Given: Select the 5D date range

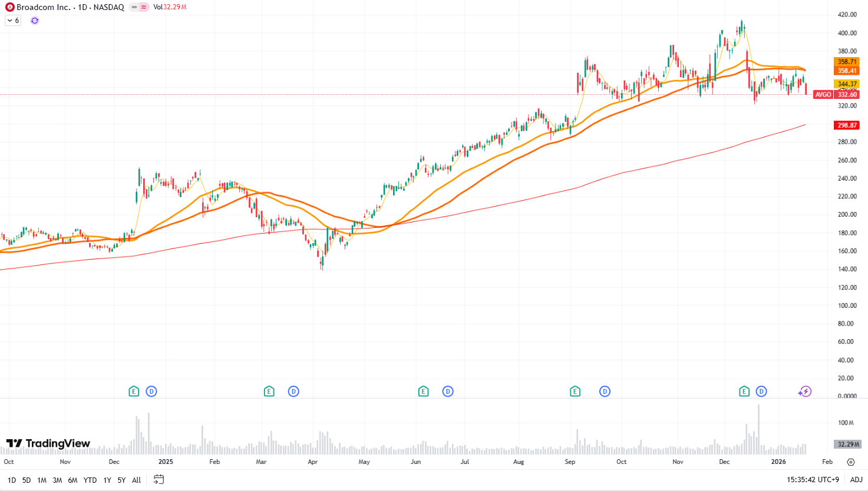Looking at the screenshot, I should [x=27, y=480].
